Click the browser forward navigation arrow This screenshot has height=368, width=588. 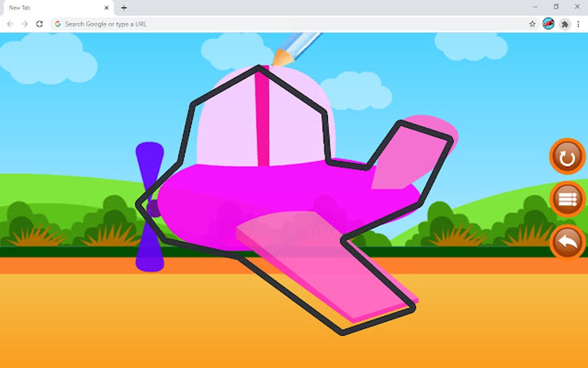24,24
